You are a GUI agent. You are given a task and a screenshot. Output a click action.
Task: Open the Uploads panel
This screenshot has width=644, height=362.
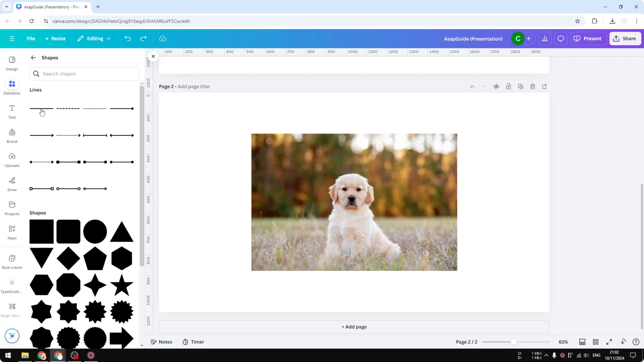(x=12, y=160)
